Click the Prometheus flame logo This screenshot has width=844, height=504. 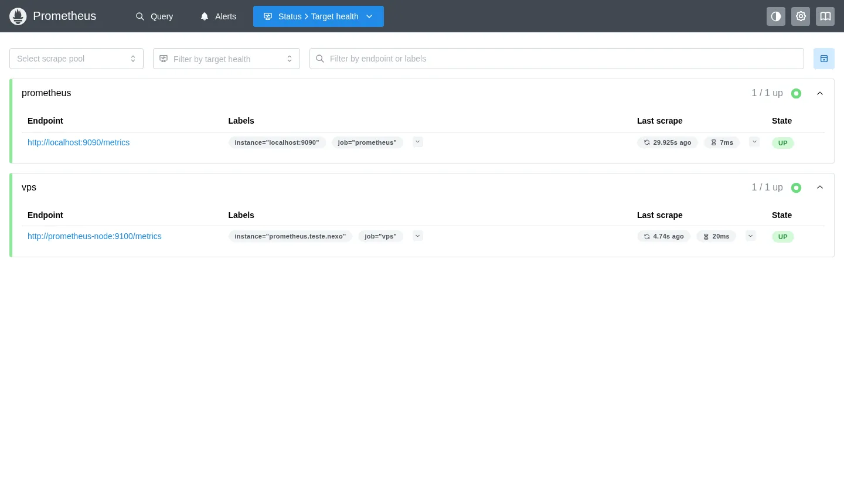click(18, 16)
